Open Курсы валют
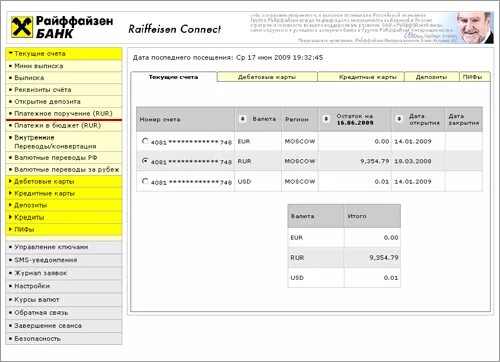The image size is (500, 362). (x=64, y=300)
